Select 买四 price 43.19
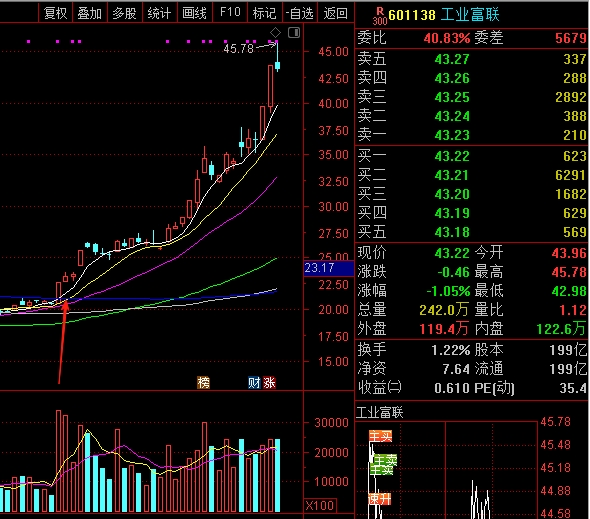The image size is (590, 519). pos(452,213)
